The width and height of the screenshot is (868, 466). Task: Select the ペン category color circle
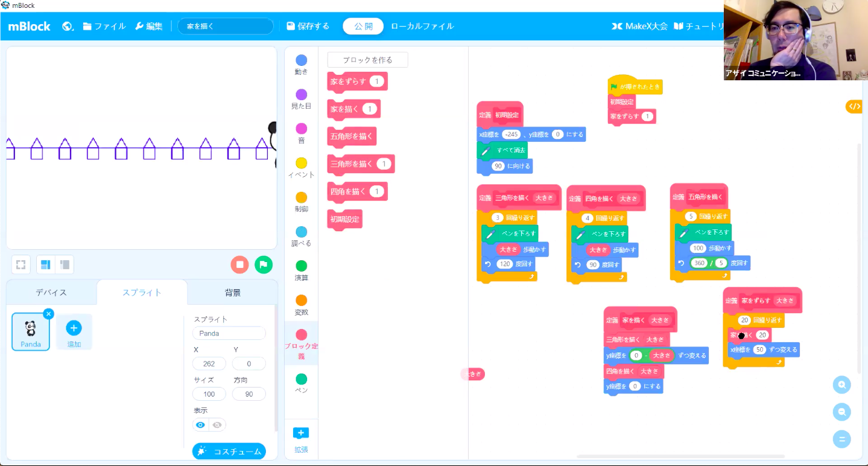pyautogui.click(x=301, y=379)
